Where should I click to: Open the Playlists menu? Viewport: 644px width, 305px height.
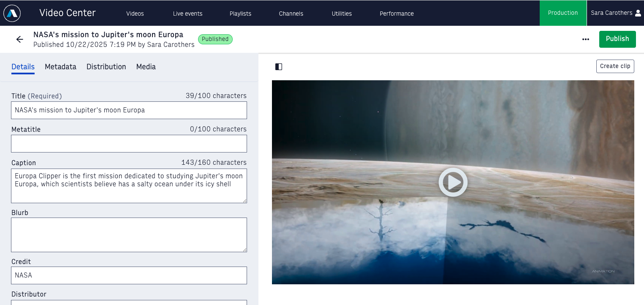[x=240, y=14]
